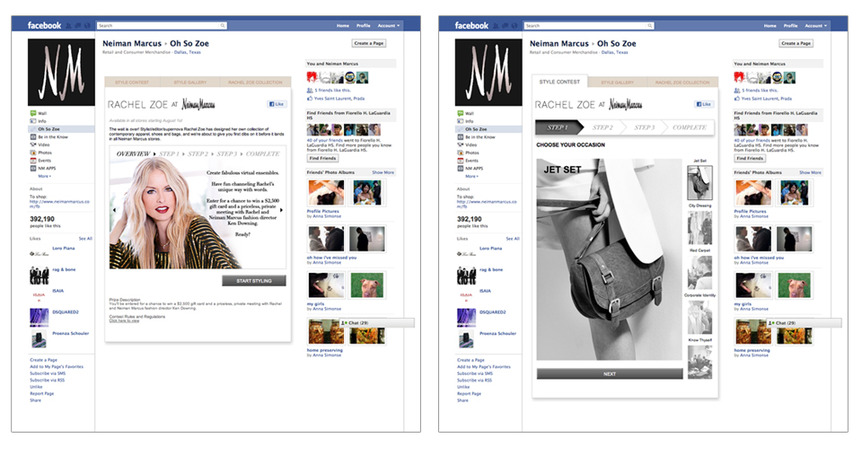Open Chat (29) bar on left Overview page
The width and height of the screenshot is (862, 464).
[377, 323]
